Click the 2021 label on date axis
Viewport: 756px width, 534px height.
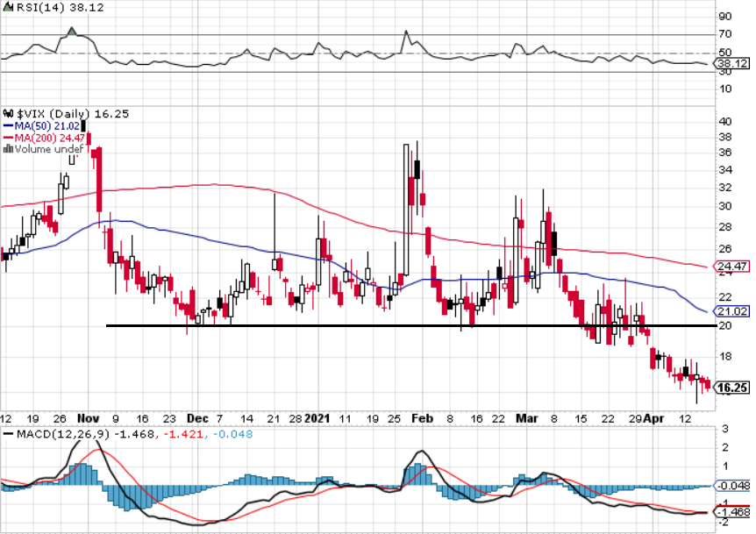317,418
